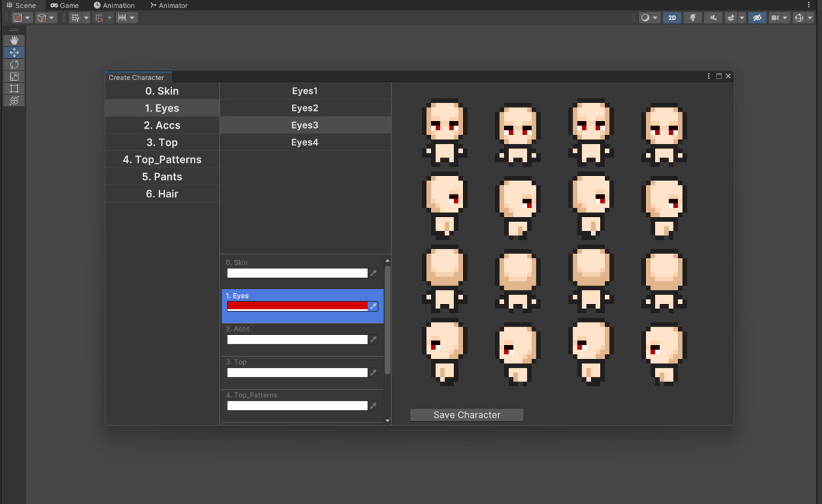Select the 0. Skin category
822x504 pixels.
(x=162, y=91)
